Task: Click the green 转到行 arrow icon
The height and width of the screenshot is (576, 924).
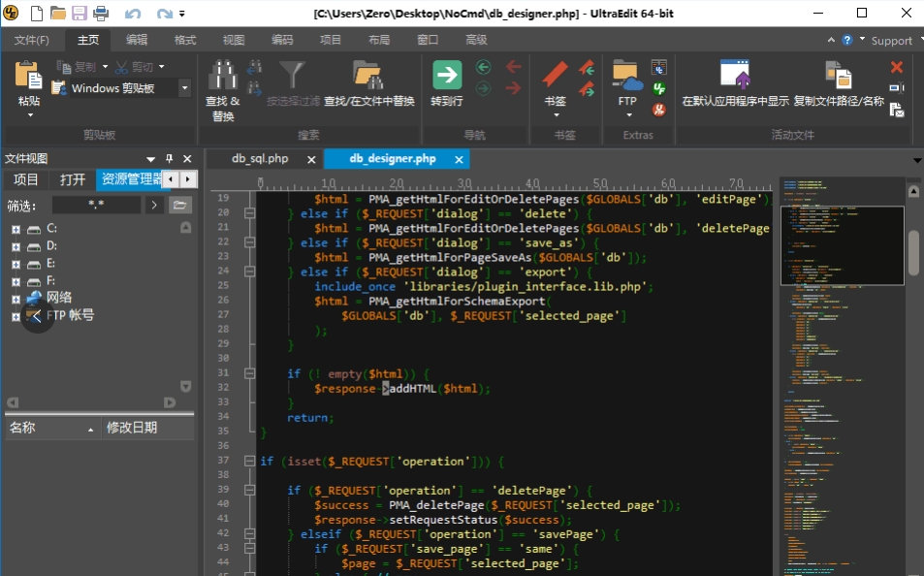Action: coord(447,76)
